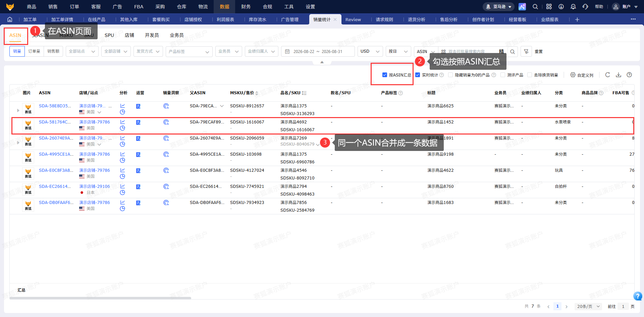Screen dimensions: 644x317
Task: Toggle the 实时统计 checkbox
Action: point(418,75)
